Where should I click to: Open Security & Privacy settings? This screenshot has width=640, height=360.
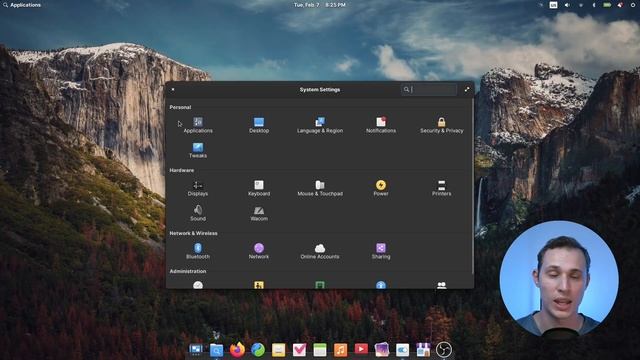click(x=442, y=125)
